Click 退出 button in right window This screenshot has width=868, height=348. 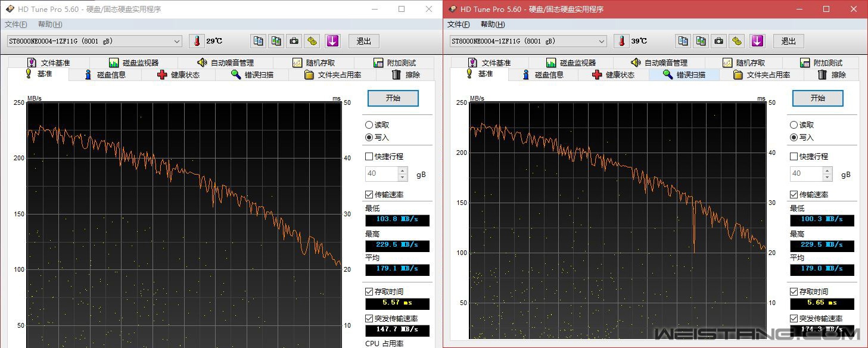click(789, 41)
